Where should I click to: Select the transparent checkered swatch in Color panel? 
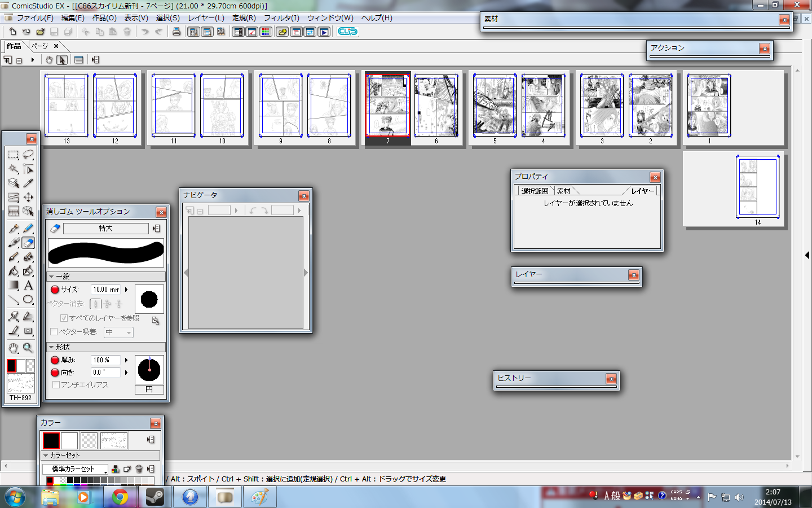point(89,440)
